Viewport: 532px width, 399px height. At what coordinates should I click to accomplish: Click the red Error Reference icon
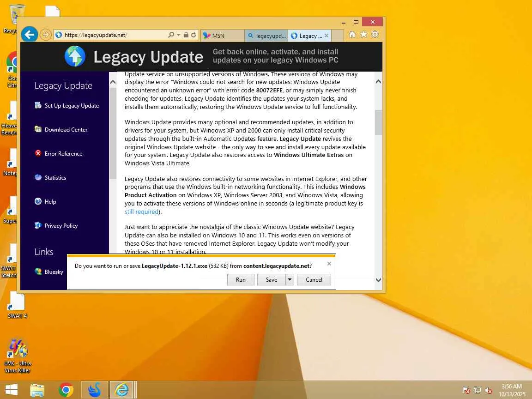38,153
